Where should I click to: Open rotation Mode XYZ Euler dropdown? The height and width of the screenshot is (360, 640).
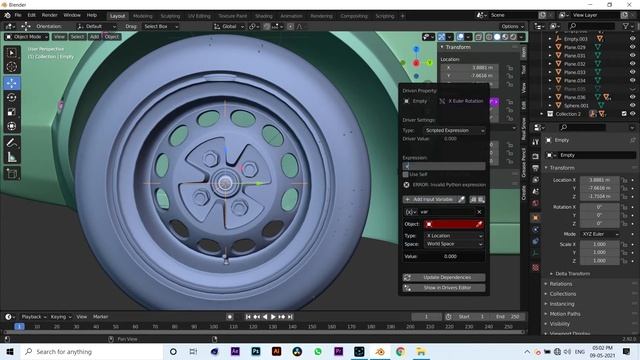coord(599,234)
